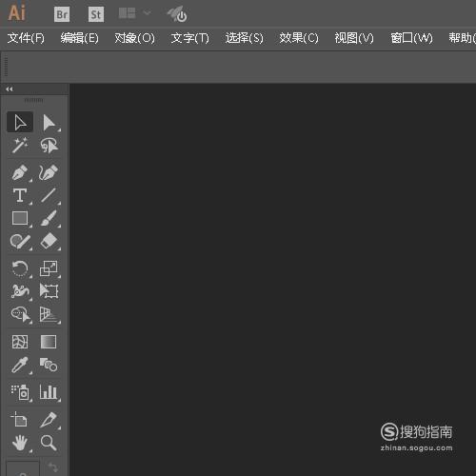Open the 编辑(E) menu

(80, 38)
